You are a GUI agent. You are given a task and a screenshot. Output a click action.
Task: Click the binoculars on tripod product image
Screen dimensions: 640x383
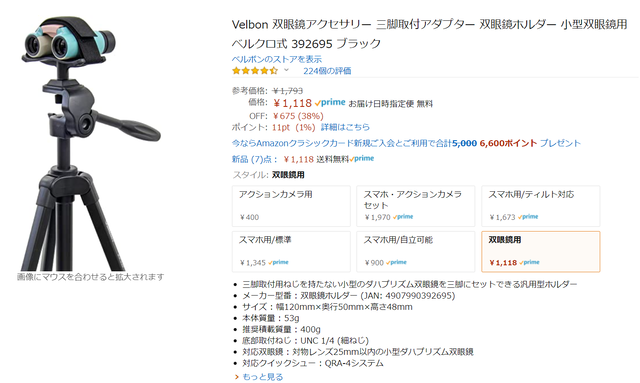91,143
